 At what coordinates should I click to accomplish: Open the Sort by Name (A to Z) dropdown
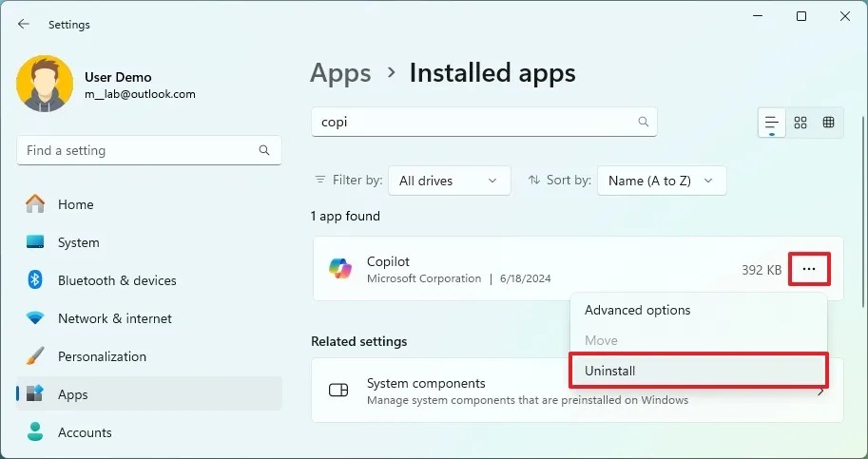[x=662, y=181]
